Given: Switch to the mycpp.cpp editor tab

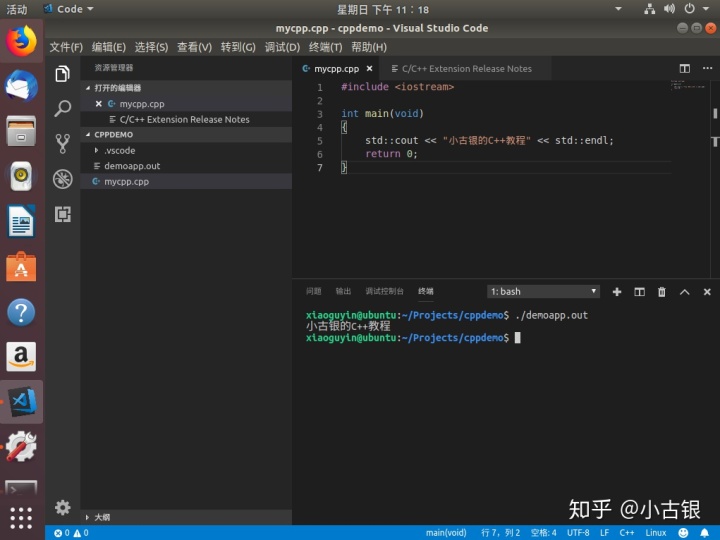Looking at the screenshot, I should click(x=337, y=68).
